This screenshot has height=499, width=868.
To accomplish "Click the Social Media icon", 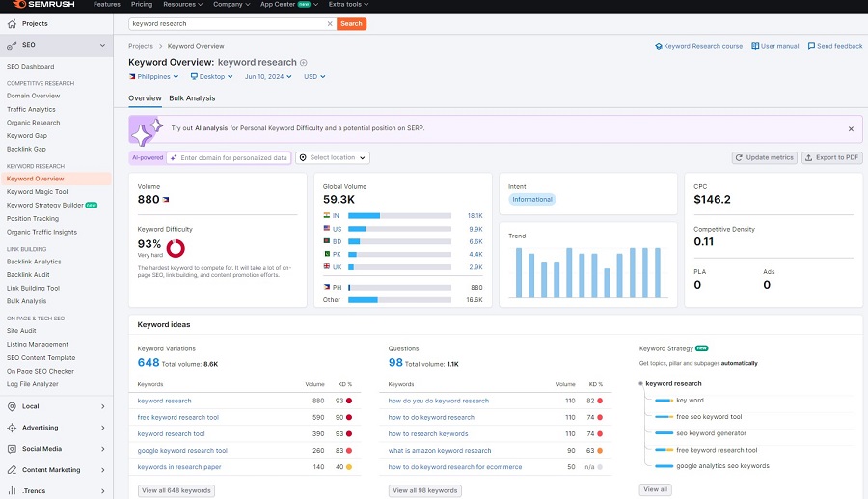I will click(x=12, y=449).
